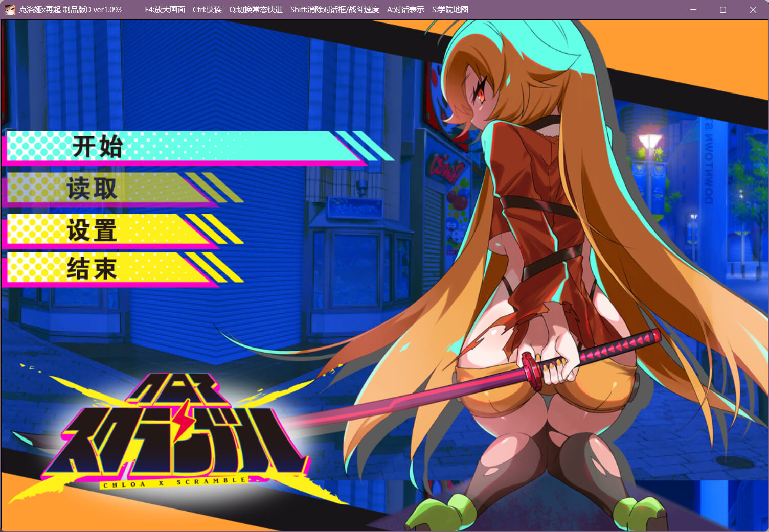769x532 pixels.
Task: Click the CHLOA X SCRAMBLE subtitle text
Action: coord(175,482)
